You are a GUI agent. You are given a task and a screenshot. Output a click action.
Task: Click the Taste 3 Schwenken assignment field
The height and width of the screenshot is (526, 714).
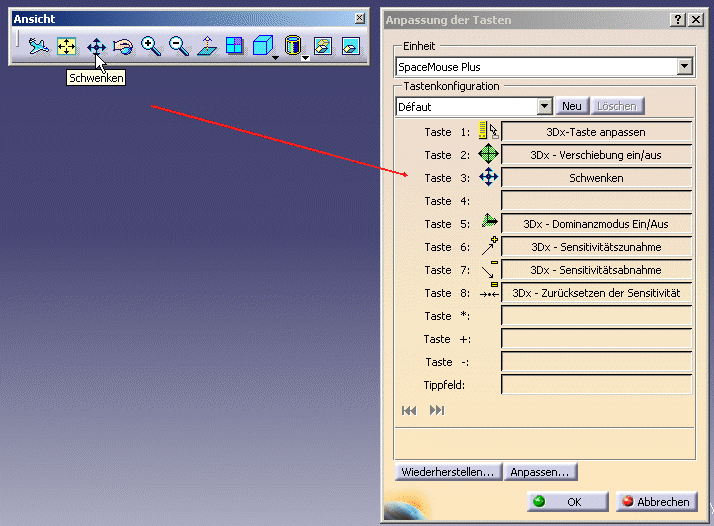596,178
